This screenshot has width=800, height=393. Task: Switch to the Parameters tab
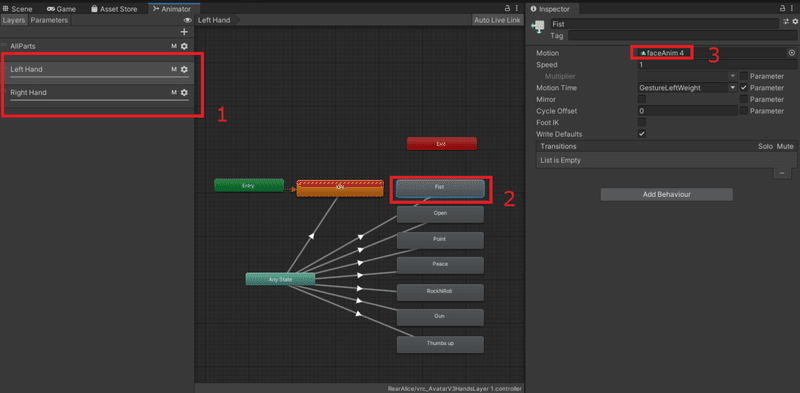pyautogui.click(x=49, y=20)
